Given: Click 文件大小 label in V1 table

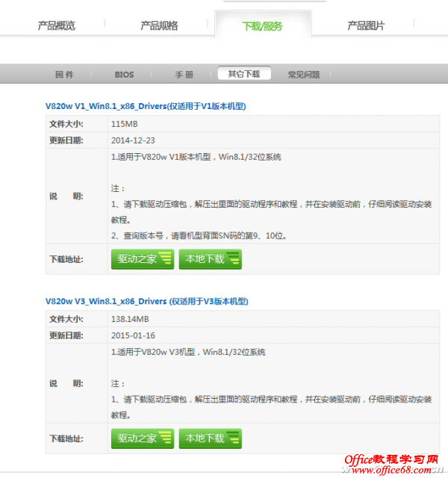Looking at the screenshot, I should (66, 124).
